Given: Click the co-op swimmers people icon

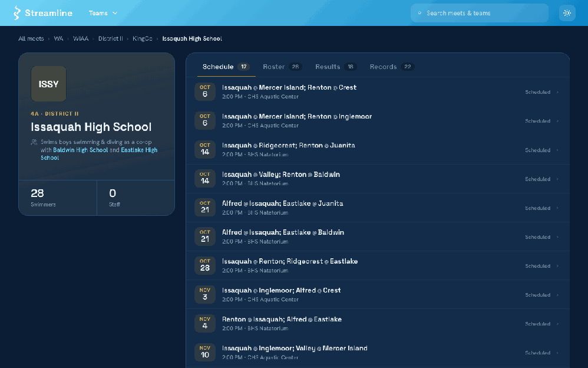Looking at the screenshot, I should pyautogui.click(x=34, y=142).
